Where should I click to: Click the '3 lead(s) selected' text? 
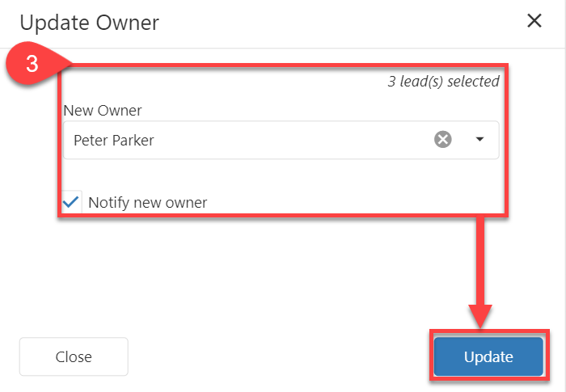(x=443, y=81)
